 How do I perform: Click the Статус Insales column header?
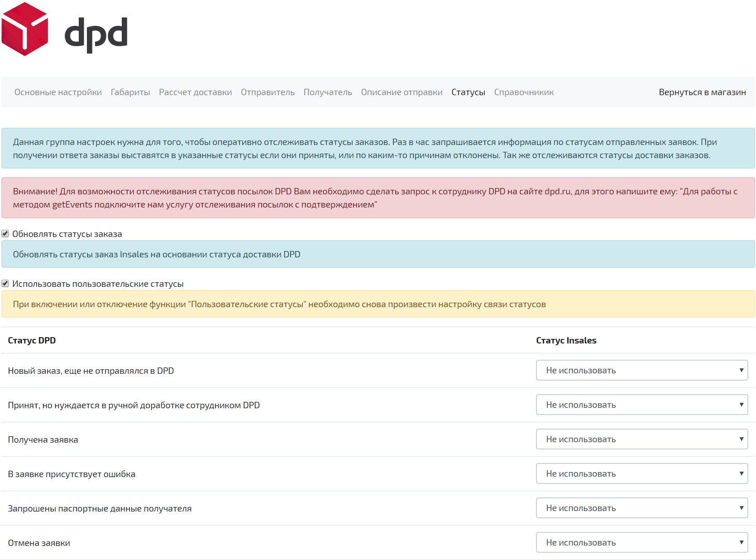[x=566, y=340]
